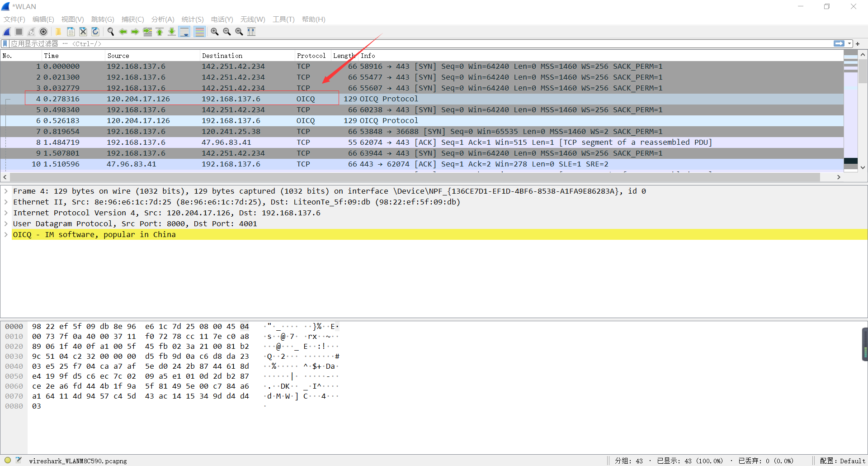
Task: Zoom out the main window text
Action: point(227,32)
